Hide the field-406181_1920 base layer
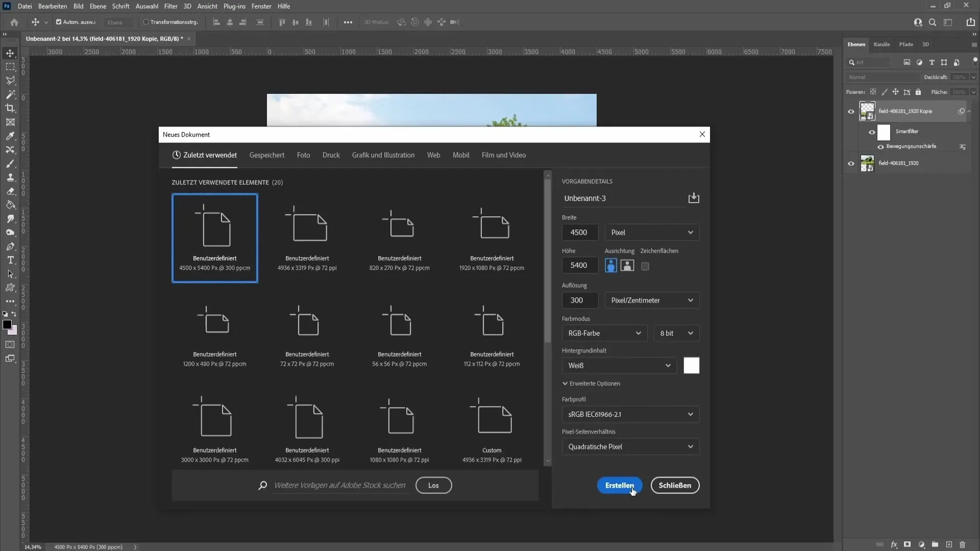Screen dimensions: 980x551 pos(851,164)
